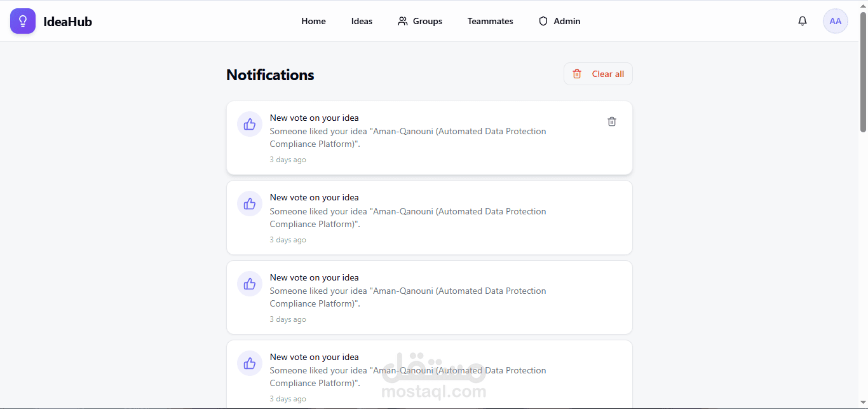868x409 pixels.
Task: Open the AA user avatar menu
Action: [835, 21]
